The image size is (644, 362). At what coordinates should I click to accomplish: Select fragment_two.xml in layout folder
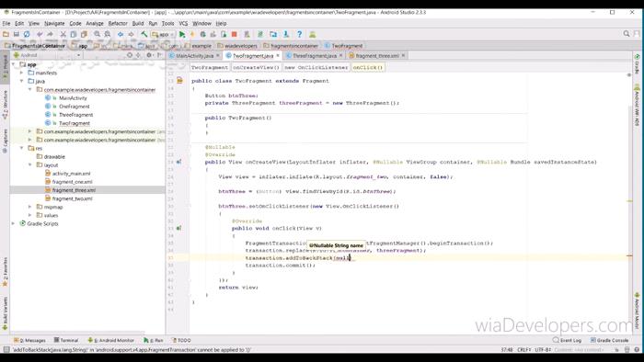coord(73,198)
